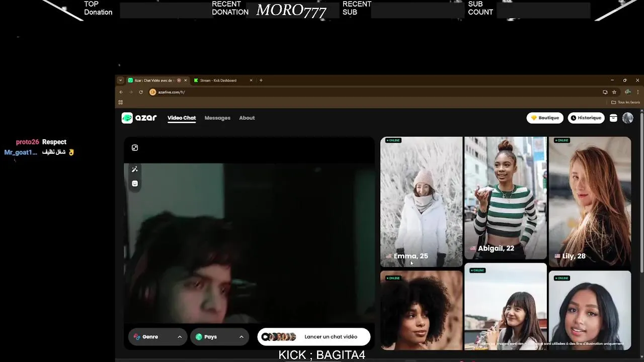Click the gift box icon beside Historique
The image size is (644, 362).
[x=613, y=118]
